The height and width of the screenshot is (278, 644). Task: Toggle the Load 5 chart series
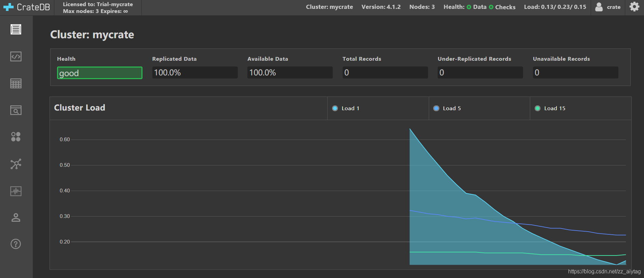point(447,108)
